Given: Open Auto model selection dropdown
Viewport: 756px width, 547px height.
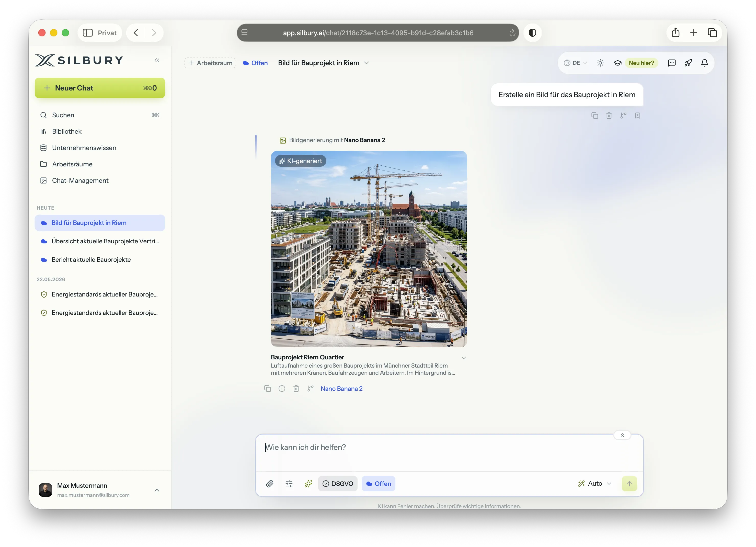Looking at the screenshot, I should pyautogui.click(x=595, y=484).
